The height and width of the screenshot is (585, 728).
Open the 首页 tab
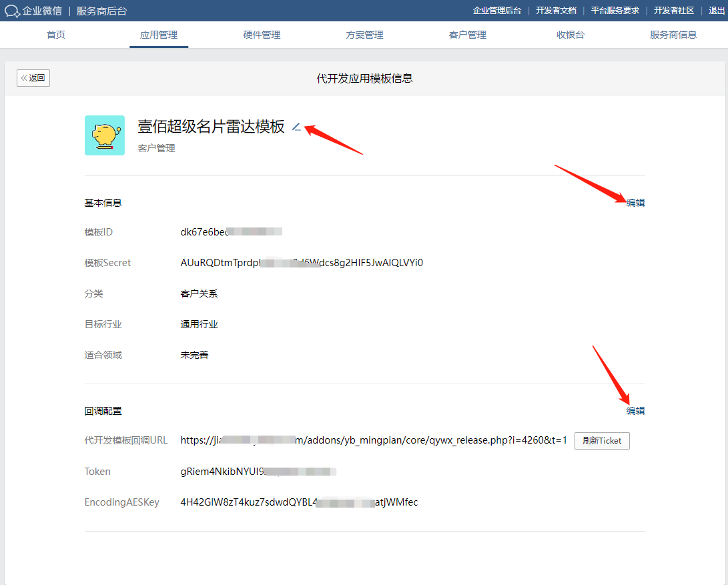click(56, 35)
